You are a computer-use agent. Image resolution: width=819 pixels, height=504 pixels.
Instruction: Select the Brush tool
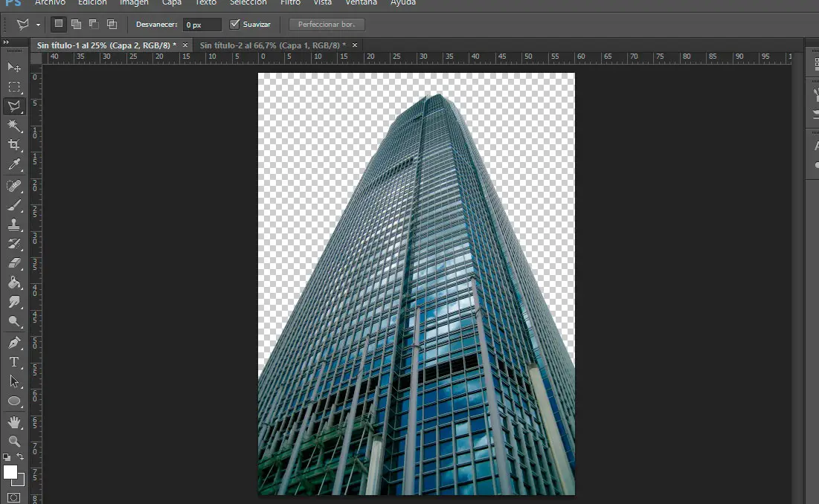[14, 206]
